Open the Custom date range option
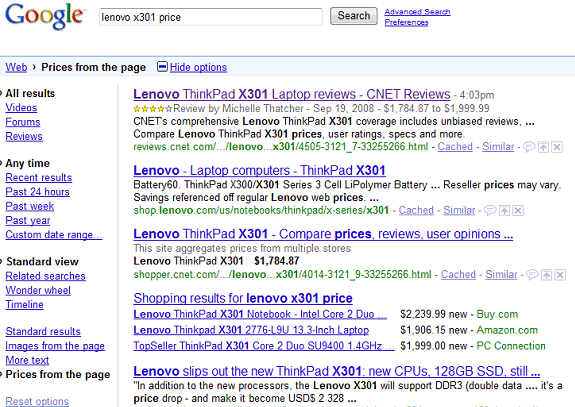The image size is (575, 407). tap(54, 235)
